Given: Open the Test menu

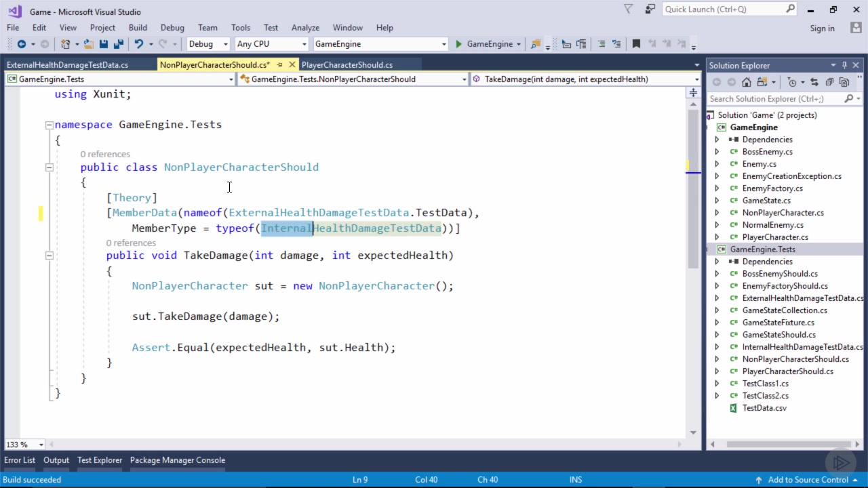Looking at the screenshot, I should (271, 28).
